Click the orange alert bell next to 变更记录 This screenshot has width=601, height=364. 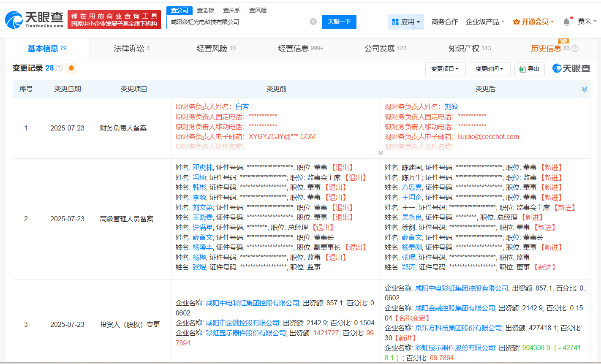(x=71, y=68)
